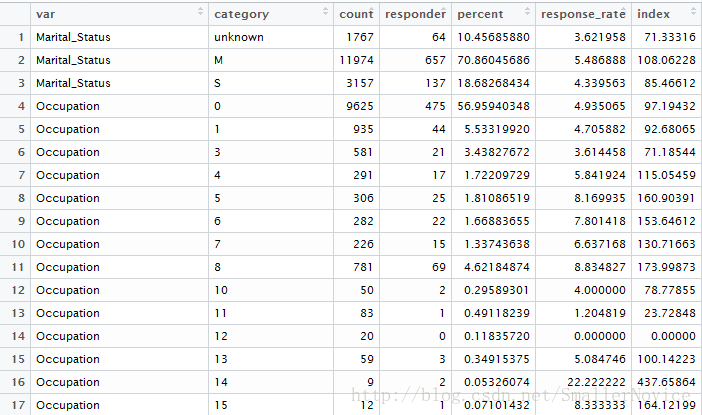Click index value 100.14223
Viewport: 702px width, 415px height.
667,359
